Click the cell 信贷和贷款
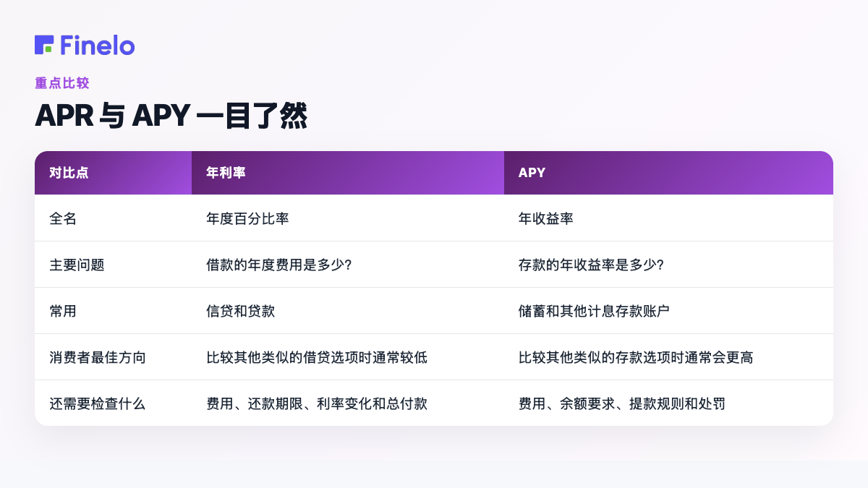868x488 pixels. pos(240,311)
